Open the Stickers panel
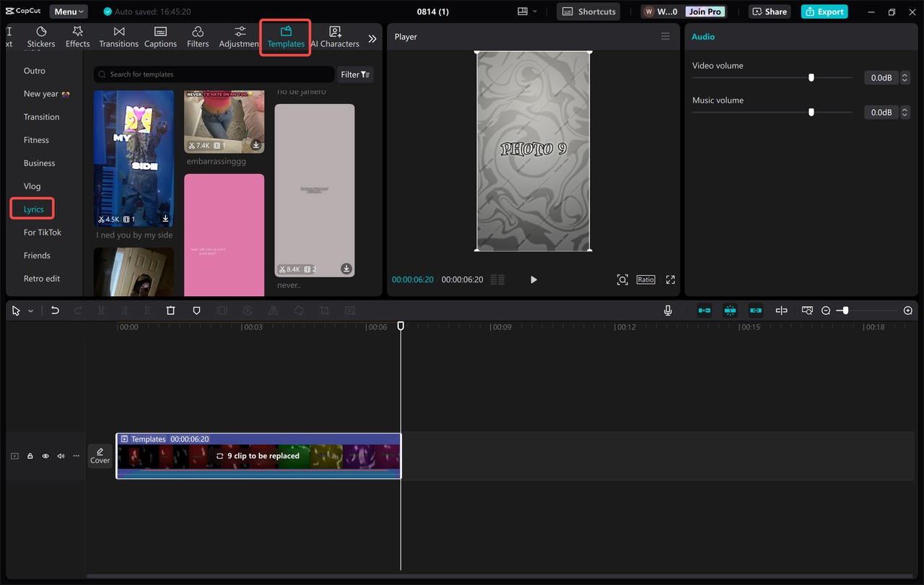This screenshot has height=585, width=924. coord(41,37)
